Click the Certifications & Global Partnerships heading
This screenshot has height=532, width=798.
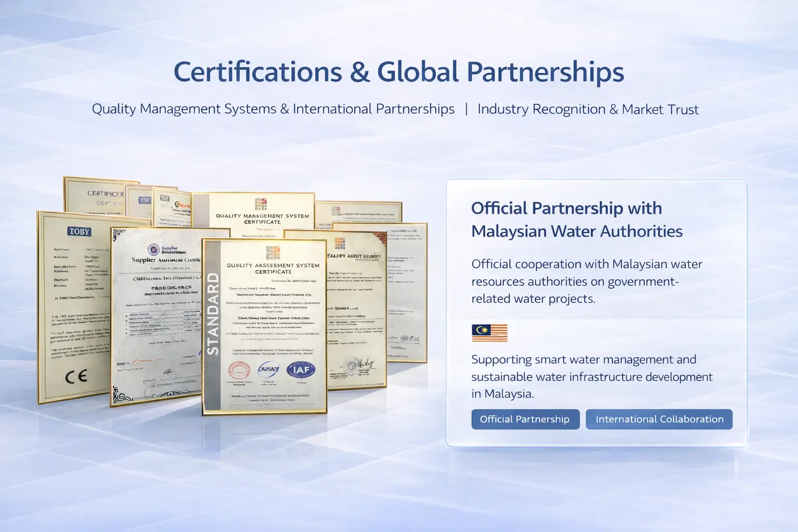pos(399,71)
